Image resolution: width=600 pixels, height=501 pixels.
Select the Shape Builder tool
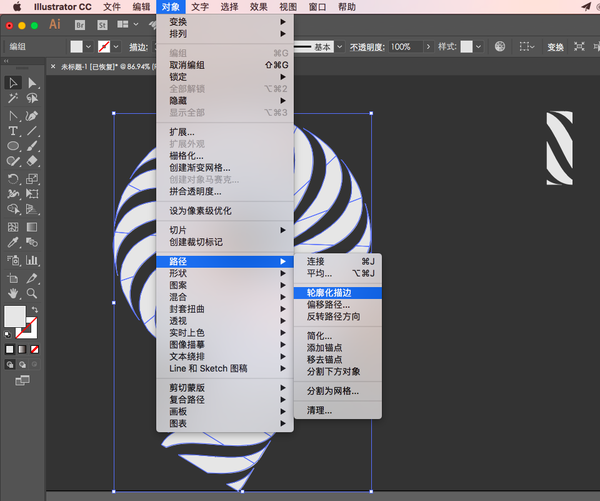coord(13,209)
